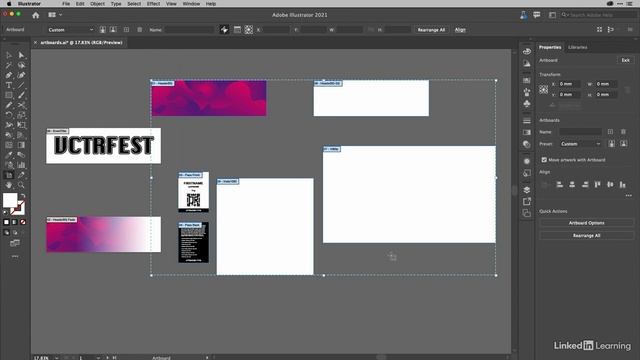Select the Line Segment tool

[21, 85]
